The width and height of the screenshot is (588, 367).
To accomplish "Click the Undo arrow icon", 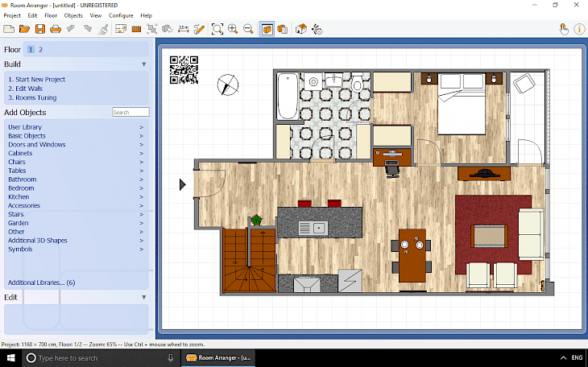I will point(71,29).
